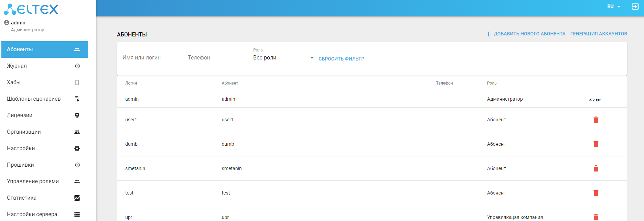Screen dimensions: 644x221
Task: Click the Телефон column header
Action: [444, 83]
